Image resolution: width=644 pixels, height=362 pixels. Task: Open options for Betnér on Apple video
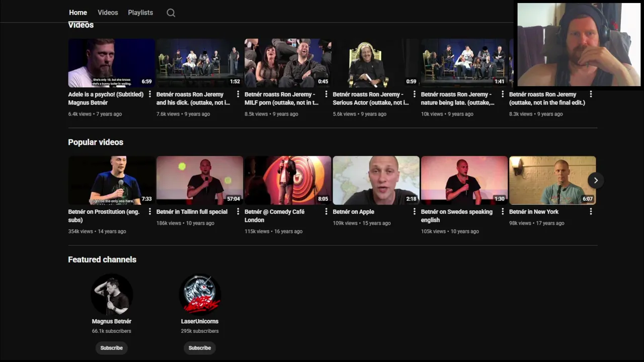415,212
